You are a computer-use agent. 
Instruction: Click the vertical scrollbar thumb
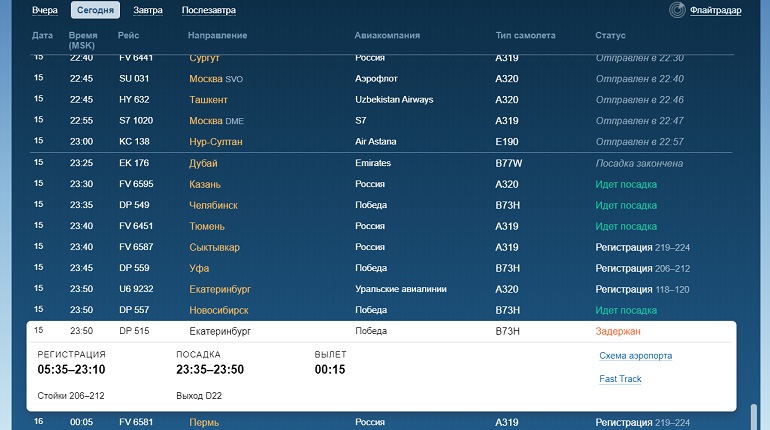[754, 417]
